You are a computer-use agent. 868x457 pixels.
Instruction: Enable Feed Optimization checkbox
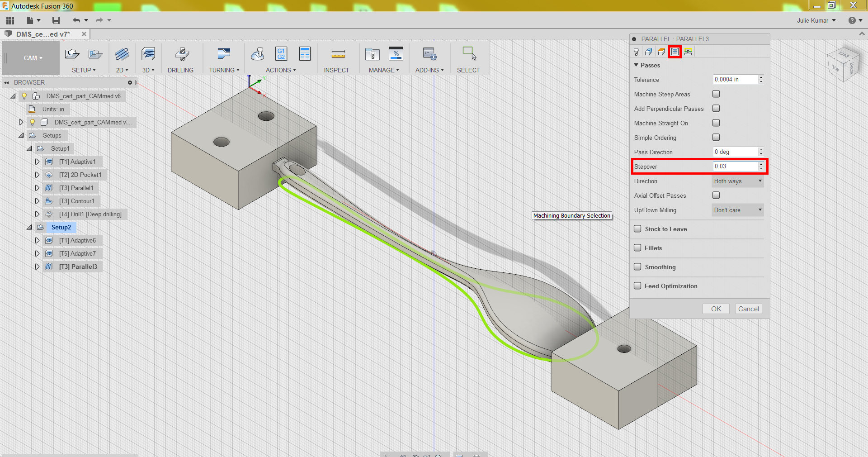[x=637, y=286]
